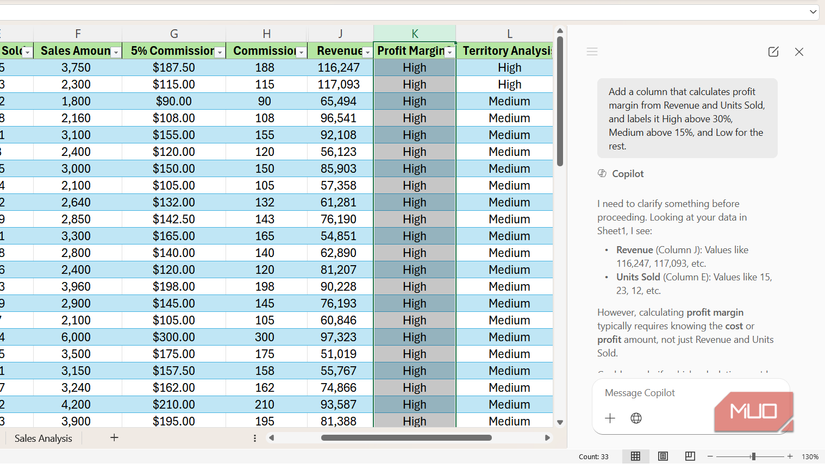
Task: Select column F header
Action: [78, 34]
